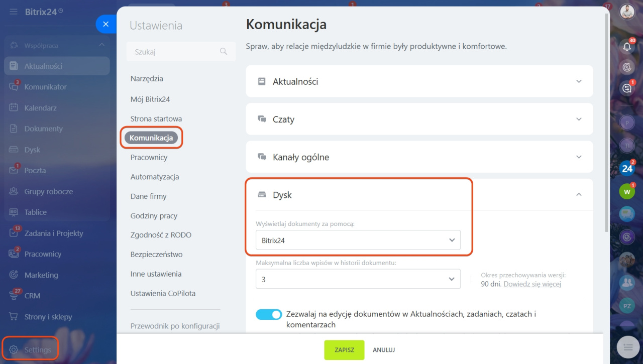Open Godziny pracy settings

tap(154, 216)
